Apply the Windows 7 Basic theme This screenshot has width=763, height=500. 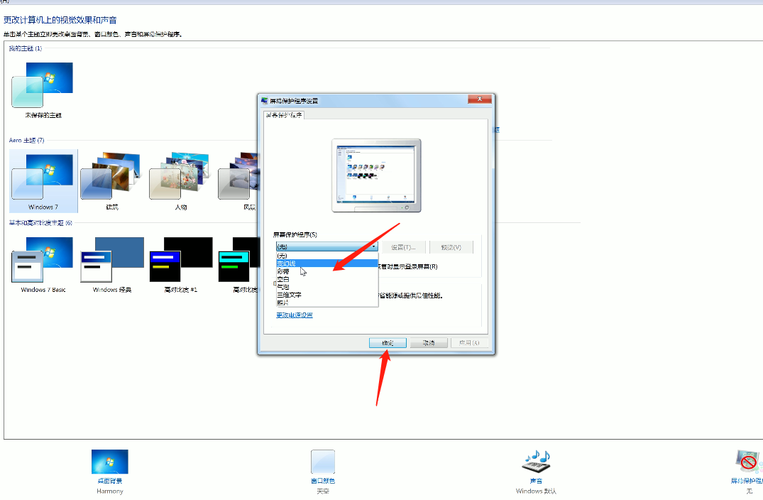[42, 262]
